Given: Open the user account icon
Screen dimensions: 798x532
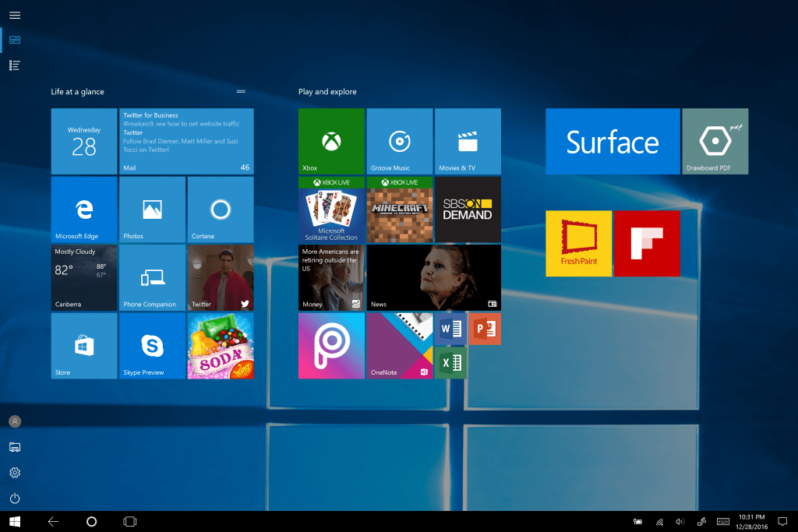Looking at the screenshot, I should [x=15, y=421].
